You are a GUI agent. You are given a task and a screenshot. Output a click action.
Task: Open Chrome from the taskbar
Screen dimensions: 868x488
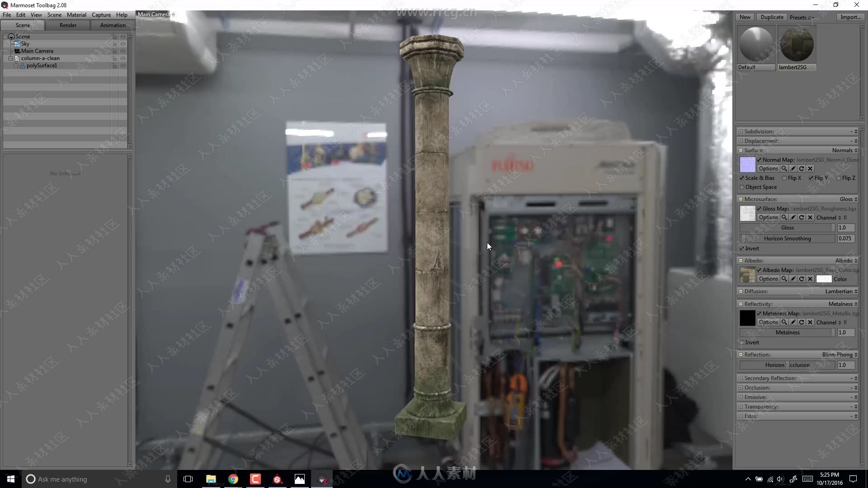(x=233, y=479)
